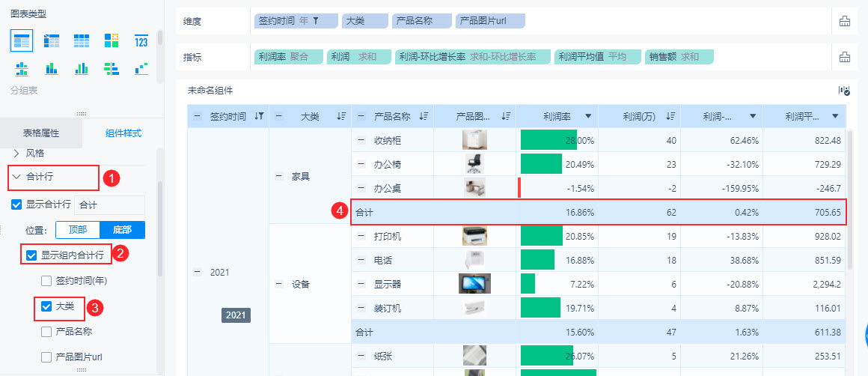This screenshot has height=376, width=868.
Task: Select the stacked column chart type
Action: pos(52,69)
